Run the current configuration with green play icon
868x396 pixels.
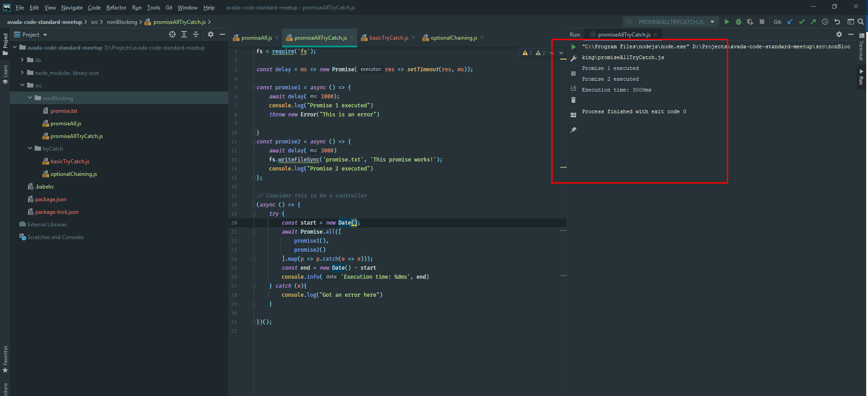[727, 22]
